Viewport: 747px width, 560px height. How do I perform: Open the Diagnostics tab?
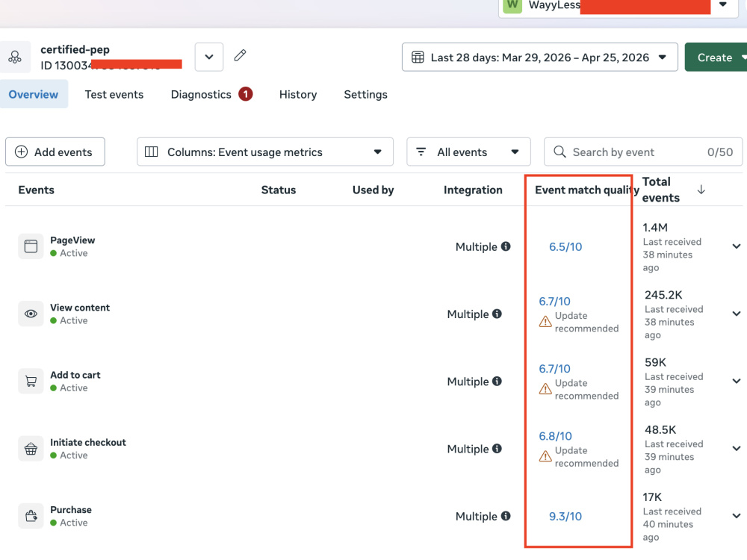click(x=200, y=94)
